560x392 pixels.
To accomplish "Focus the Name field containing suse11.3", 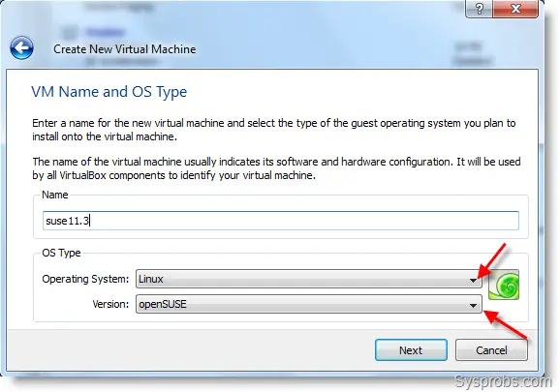I will 281,221.
